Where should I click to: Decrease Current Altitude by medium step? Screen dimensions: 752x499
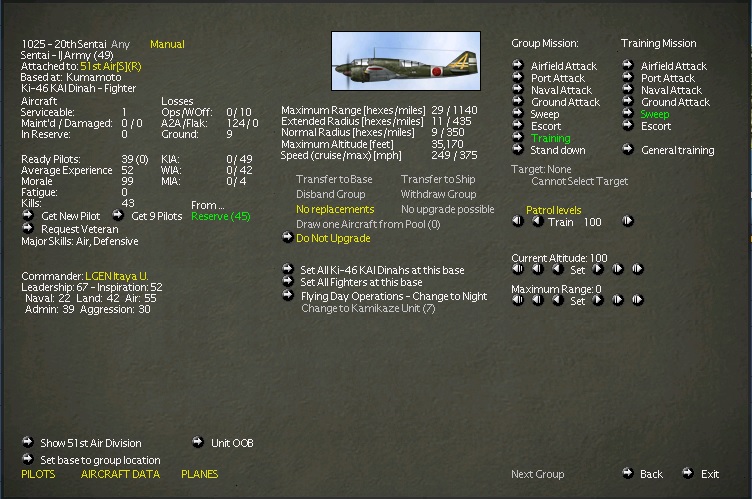(538, 269)
